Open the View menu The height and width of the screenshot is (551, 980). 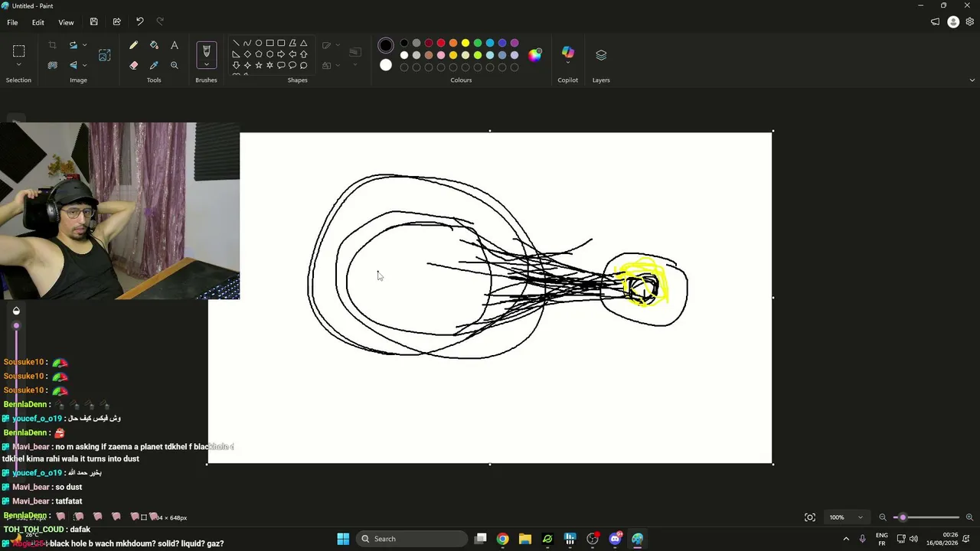pyautogui.click(x=66, y=22)
